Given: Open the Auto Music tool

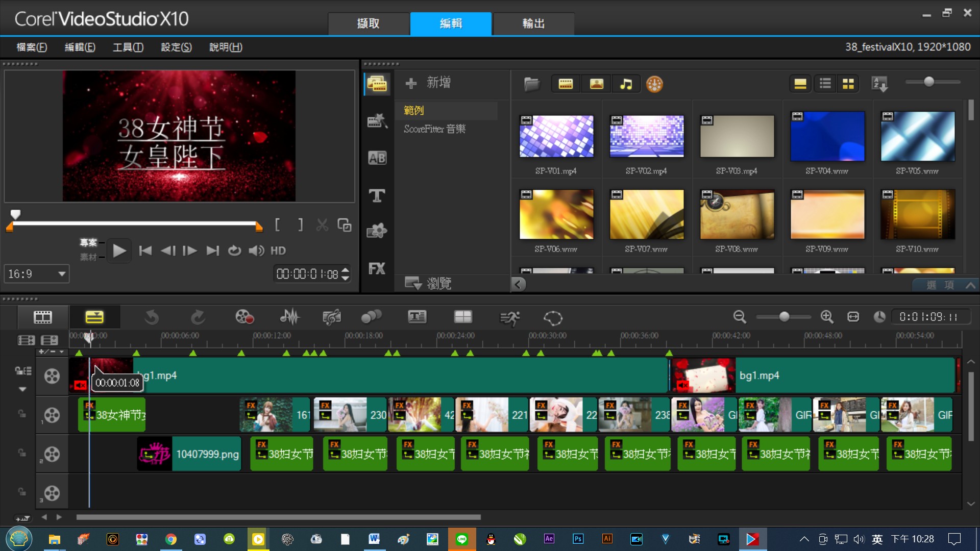Looking at the screenshot, I should pyautogui.click(x=332, y=317).
